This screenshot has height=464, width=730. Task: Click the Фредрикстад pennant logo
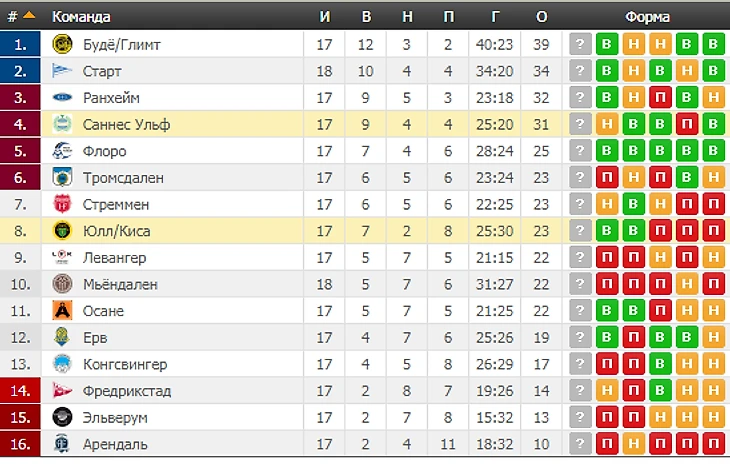pyautogui.click(x=62, y=390)
